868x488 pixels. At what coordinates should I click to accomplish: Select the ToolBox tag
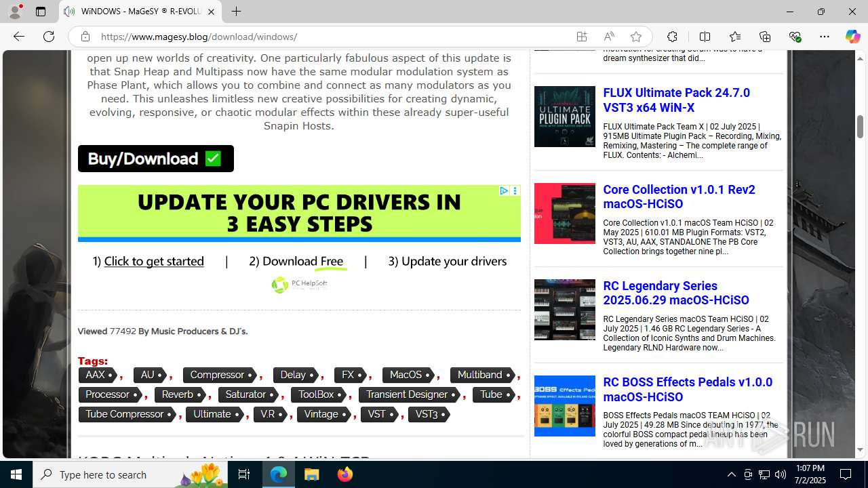(x=320, y=394)
